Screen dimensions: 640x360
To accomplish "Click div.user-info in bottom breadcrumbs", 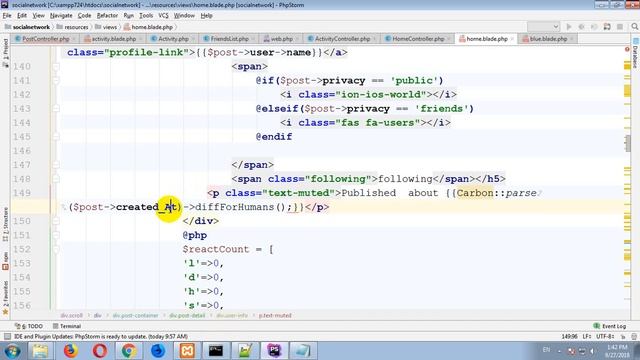I will coord(232,316).
